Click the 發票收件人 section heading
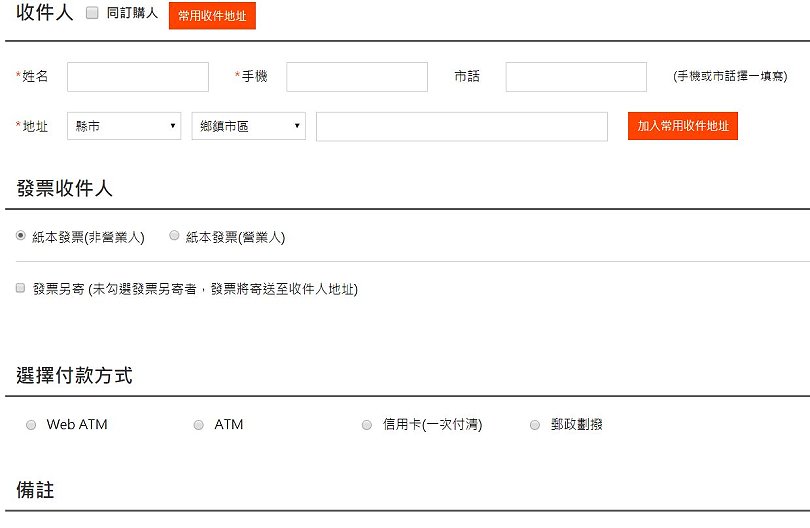 click(65, 188)
